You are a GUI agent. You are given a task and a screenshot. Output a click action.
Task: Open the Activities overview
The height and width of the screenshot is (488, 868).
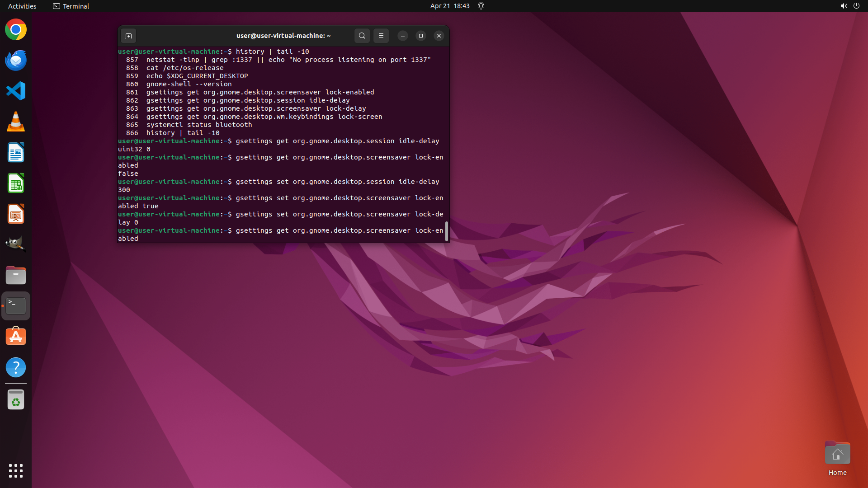[x=22, y=6]
